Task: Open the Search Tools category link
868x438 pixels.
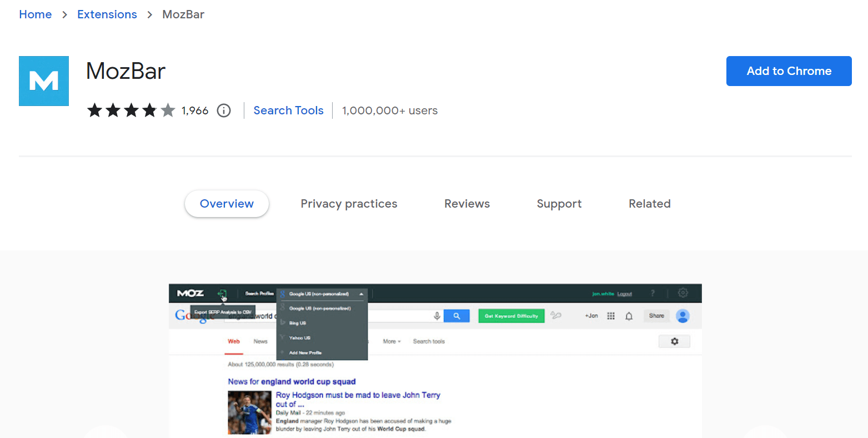Action: pos(288,110)
